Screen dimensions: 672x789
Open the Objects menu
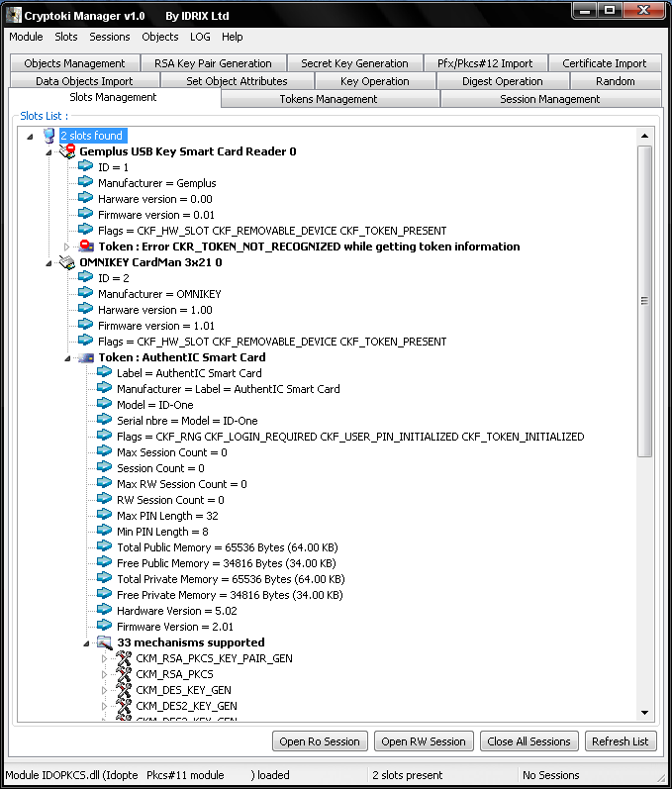click(x=160, y=37)
